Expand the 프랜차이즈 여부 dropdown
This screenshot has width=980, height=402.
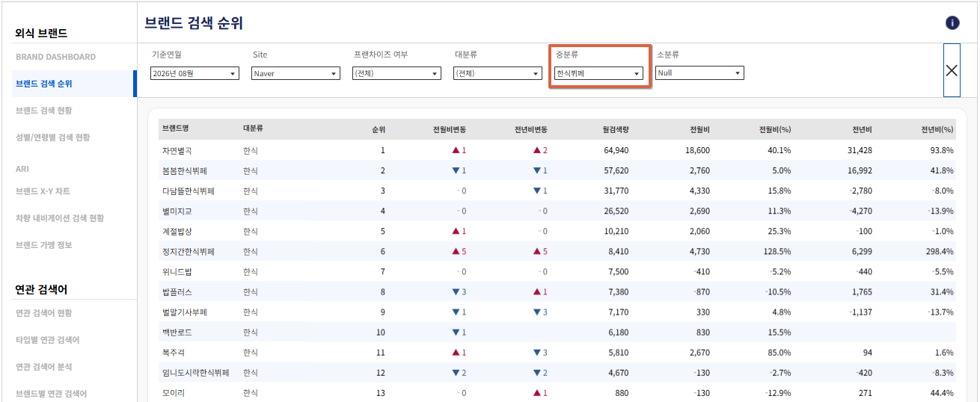[x=396, y=73]
